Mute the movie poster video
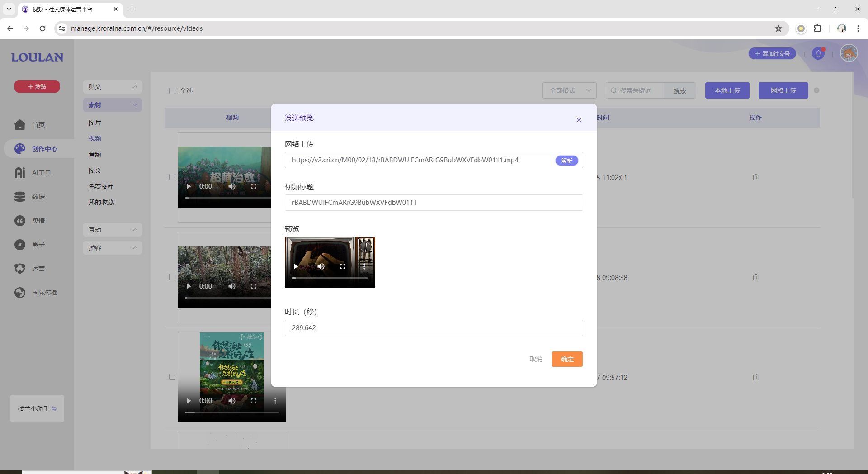This screenshot has width=868, height=474. 232,401
